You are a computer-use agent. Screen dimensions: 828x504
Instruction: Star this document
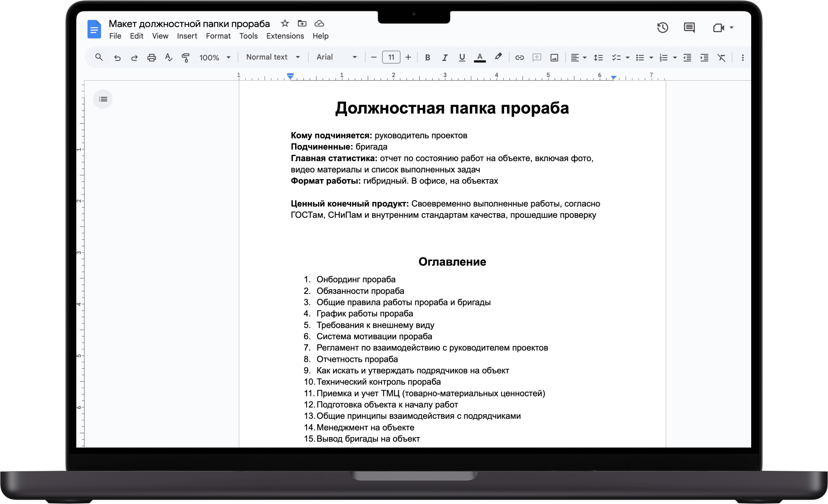tap(285, 23)
